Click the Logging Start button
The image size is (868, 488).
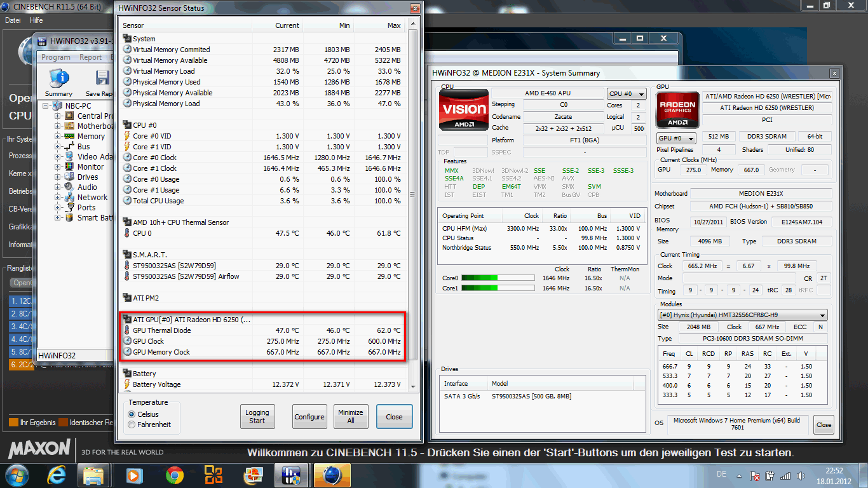pos(257,417)
